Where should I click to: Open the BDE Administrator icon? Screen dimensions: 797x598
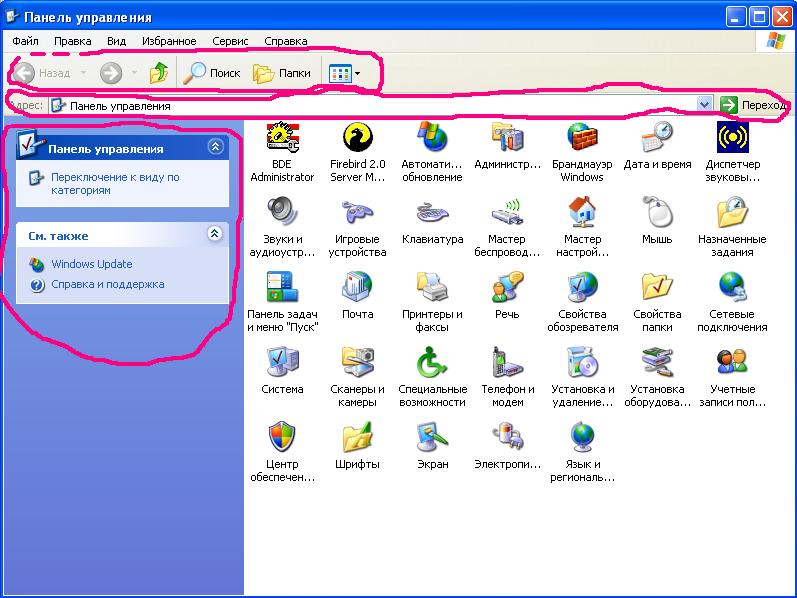point(282,137)
